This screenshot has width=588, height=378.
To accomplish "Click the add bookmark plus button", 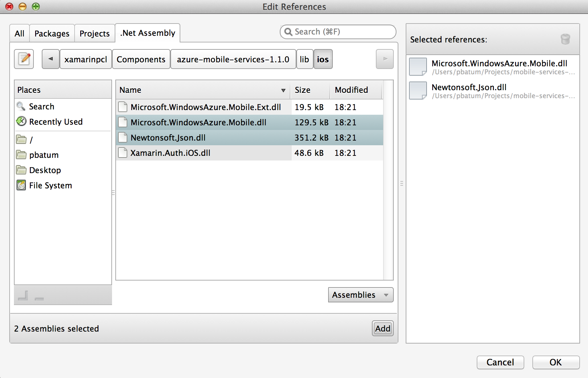I will pyautogui.click(x=23, y=295).
